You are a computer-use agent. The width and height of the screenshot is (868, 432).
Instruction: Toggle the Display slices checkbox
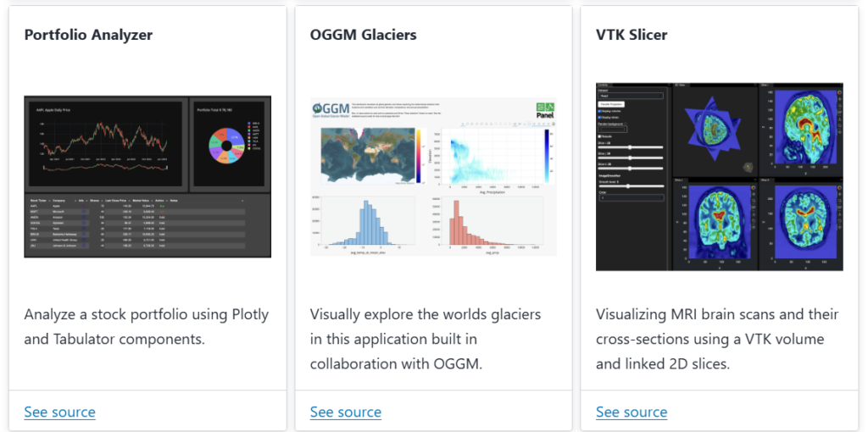(x=601, y=119)
